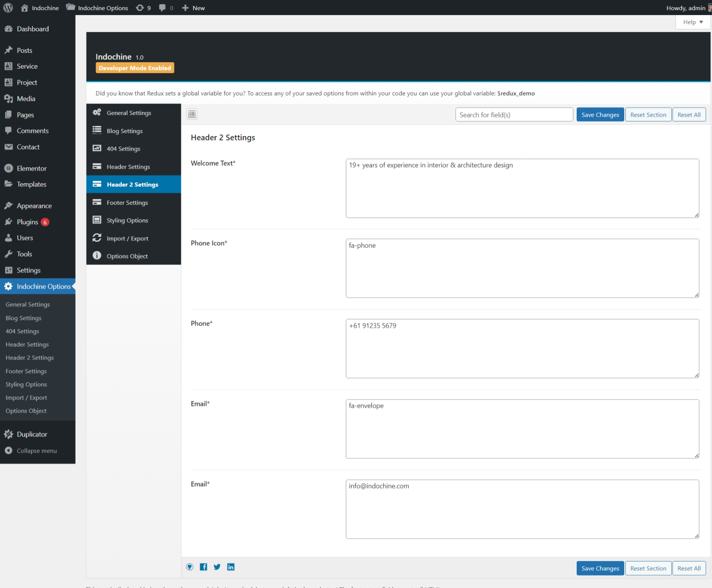
Task: Open the Facebook icon in footer bar
Action: tap(204, 567)
